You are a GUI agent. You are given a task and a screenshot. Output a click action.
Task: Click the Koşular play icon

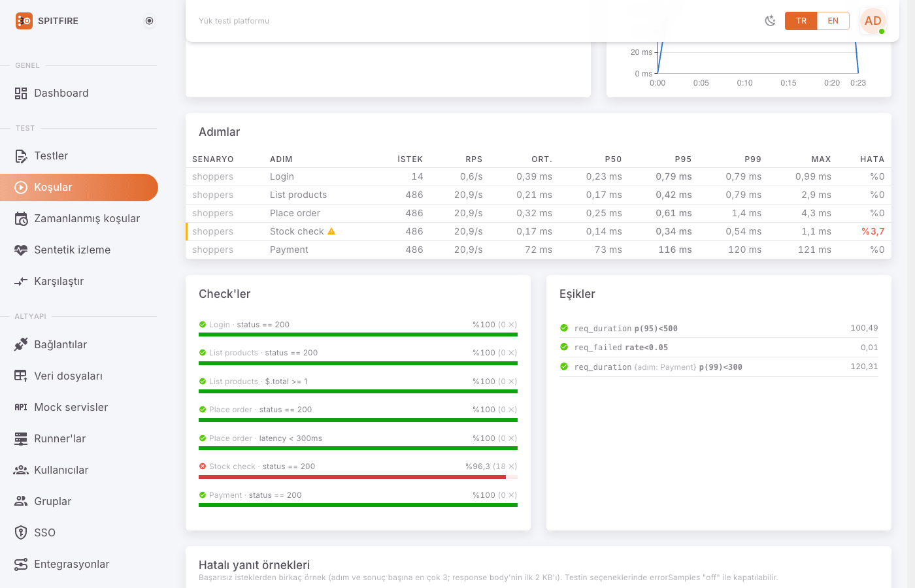tap(21, 188)
